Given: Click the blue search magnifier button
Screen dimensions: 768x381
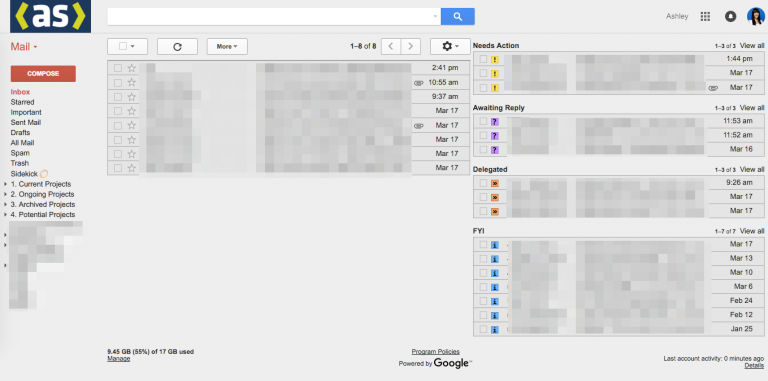Looking at the screenshot, I should (x=457, y=17).
